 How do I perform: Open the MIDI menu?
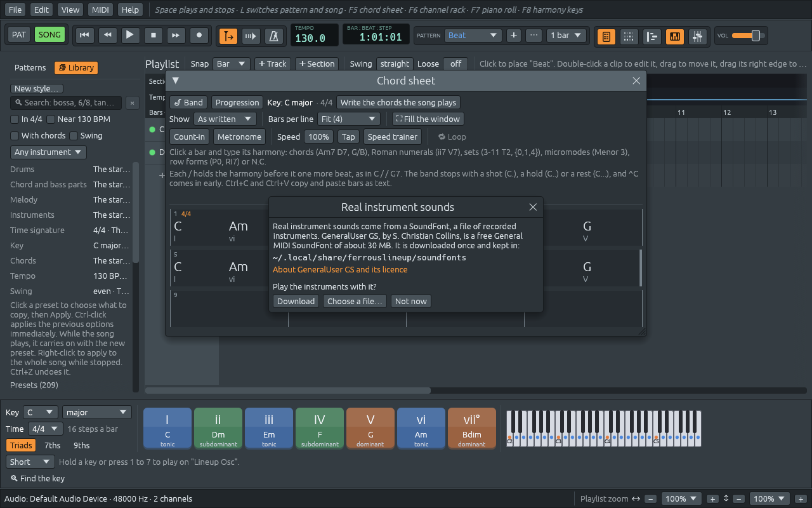pos(100,10)
